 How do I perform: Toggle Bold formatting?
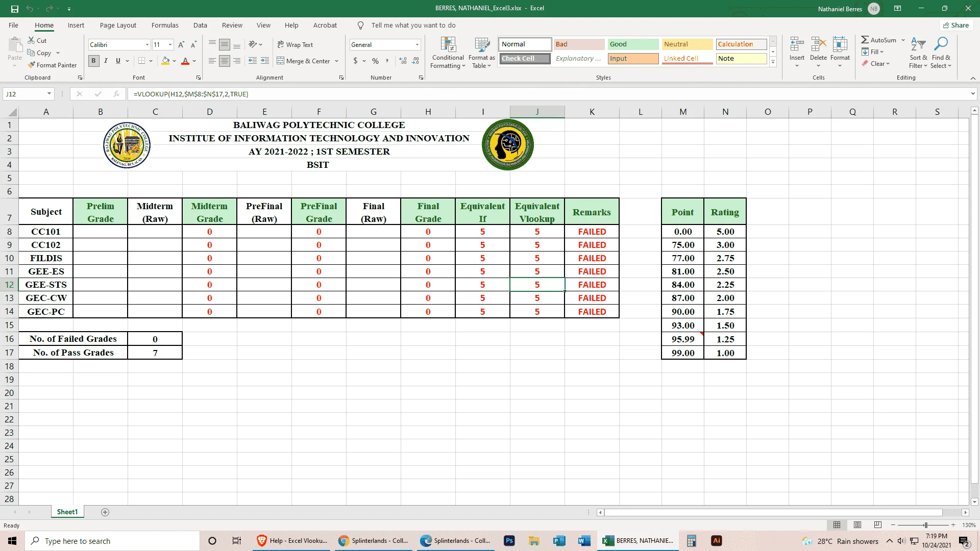(x=93, y=61)
